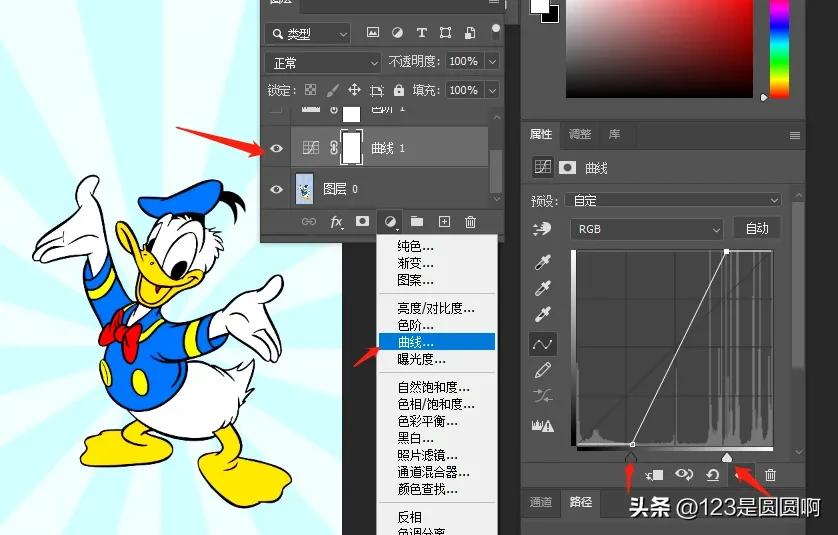Open the RGB channel dropdown
The image size is (838, 535).
[647, 229]
